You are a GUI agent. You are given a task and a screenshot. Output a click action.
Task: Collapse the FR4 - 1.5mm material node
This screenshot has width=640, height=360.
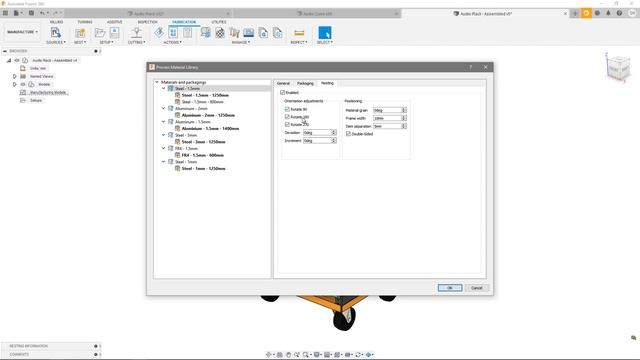(x=164, y=149)
